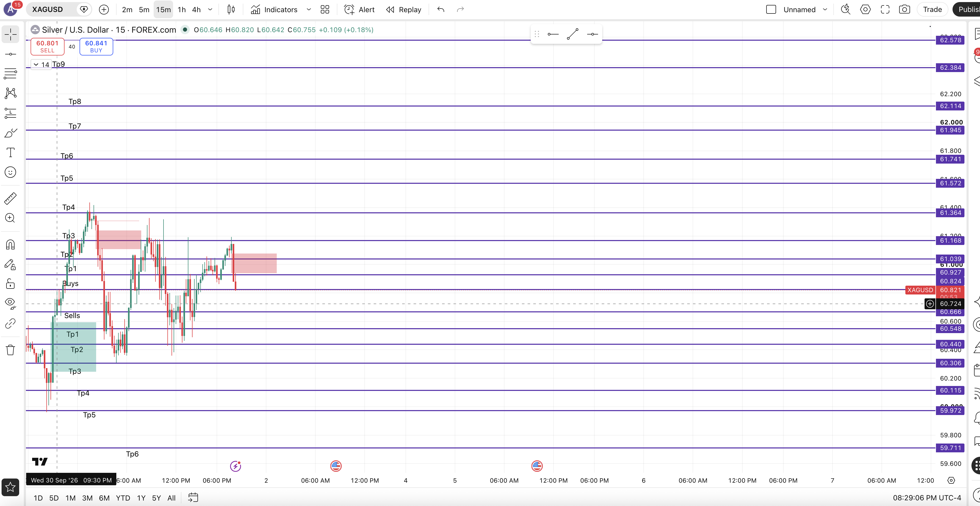Screen dimensions: 980x506
Task: Open the candlestick chart type selector
Action: 231,10
